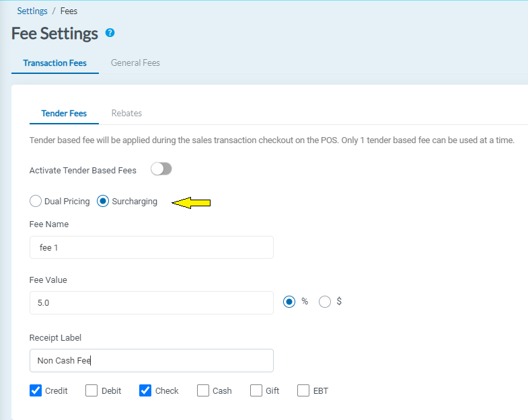Check the Debit tender checkbox

click(91, 390)
